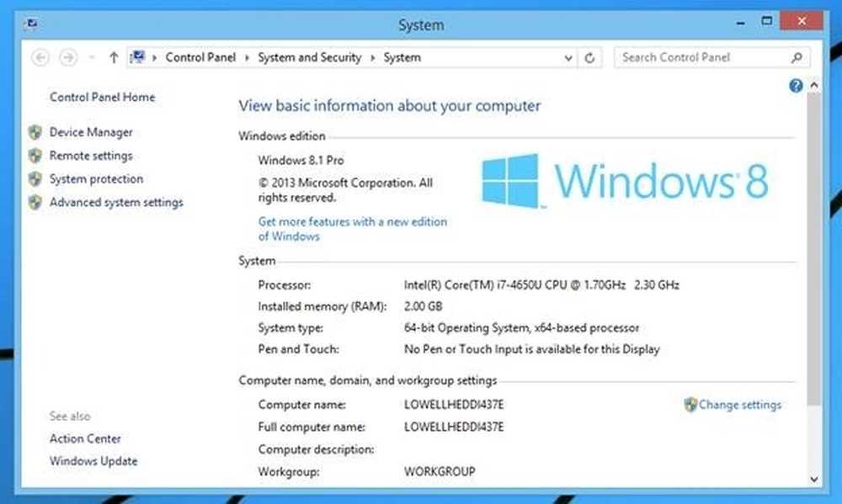
Task: Click the computer icon in address bar
Action: point(138,57)
